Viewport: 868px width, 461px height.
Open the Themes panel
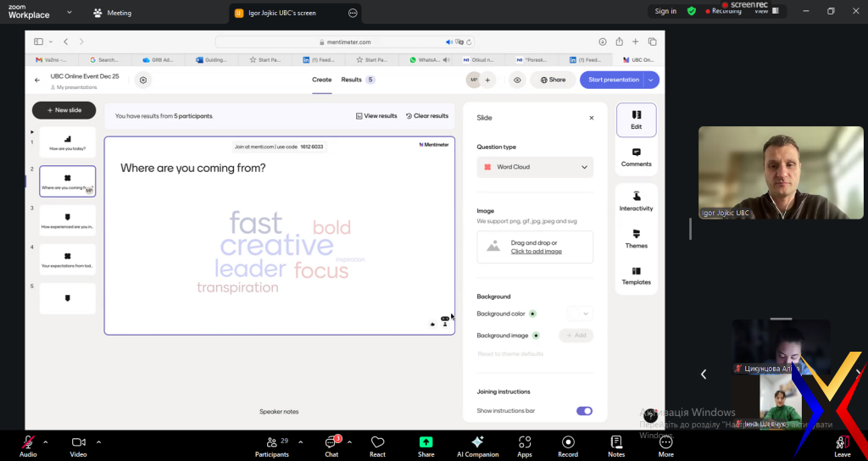636,238
